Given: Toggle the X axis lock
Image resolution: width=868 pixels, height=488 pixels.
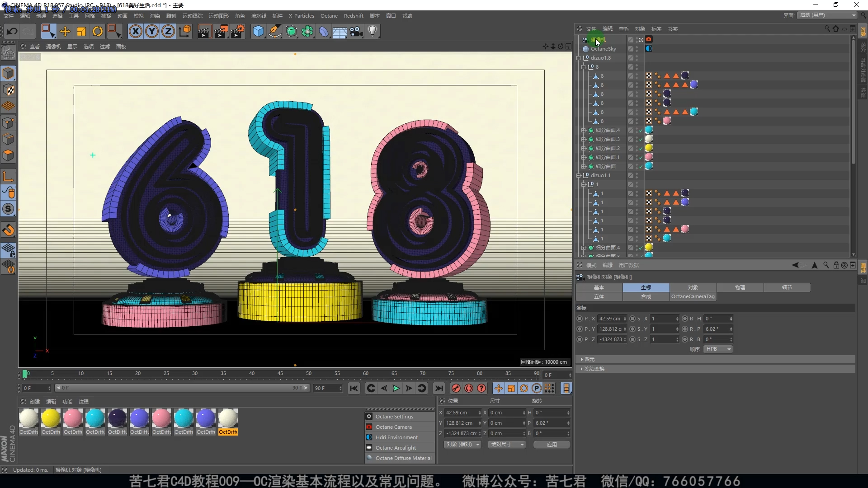Looking at the screenshot, I should (x=135, y=31).
